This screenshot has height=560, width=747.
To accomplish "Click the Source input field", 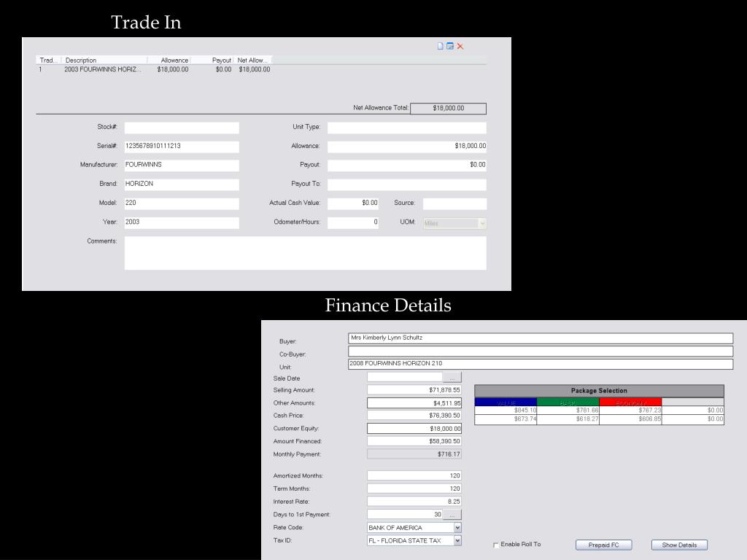I will [x=454, y=203].
